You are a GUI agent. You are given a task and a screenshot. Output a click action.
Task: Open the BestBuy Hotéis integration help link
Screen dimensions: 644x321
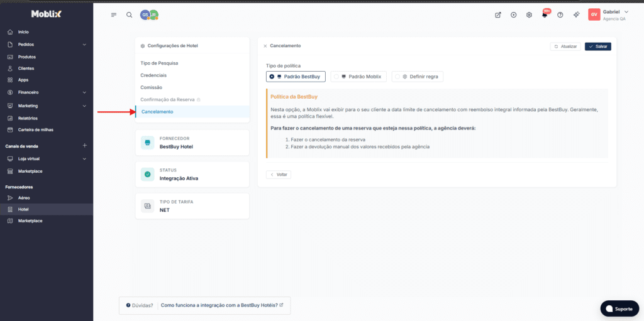click(221, 305)
